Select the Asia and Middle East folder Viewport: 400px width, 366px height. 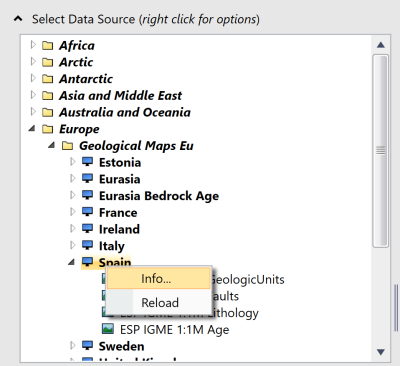(120, 96)
